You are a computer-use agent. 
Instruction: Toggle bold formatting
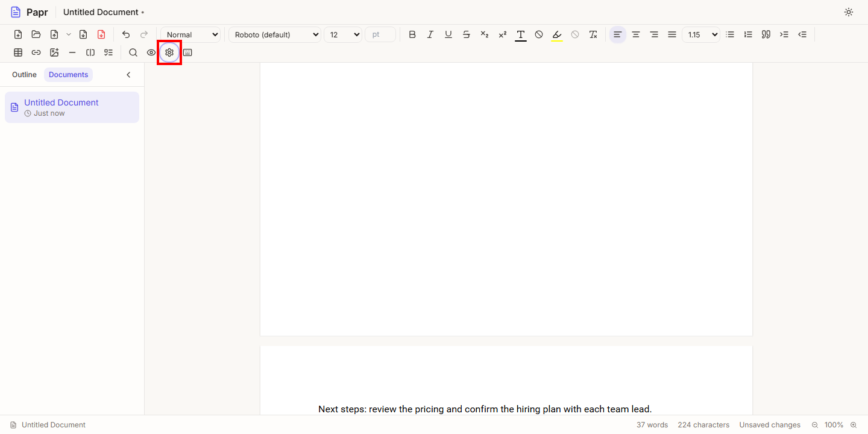(412, 34)
